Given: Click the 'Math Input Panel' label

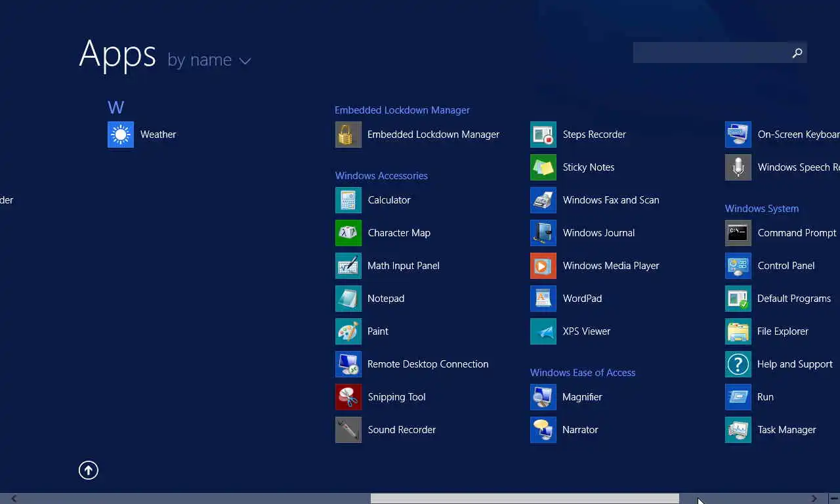Looking at the screenshot, I should [404, 266].
